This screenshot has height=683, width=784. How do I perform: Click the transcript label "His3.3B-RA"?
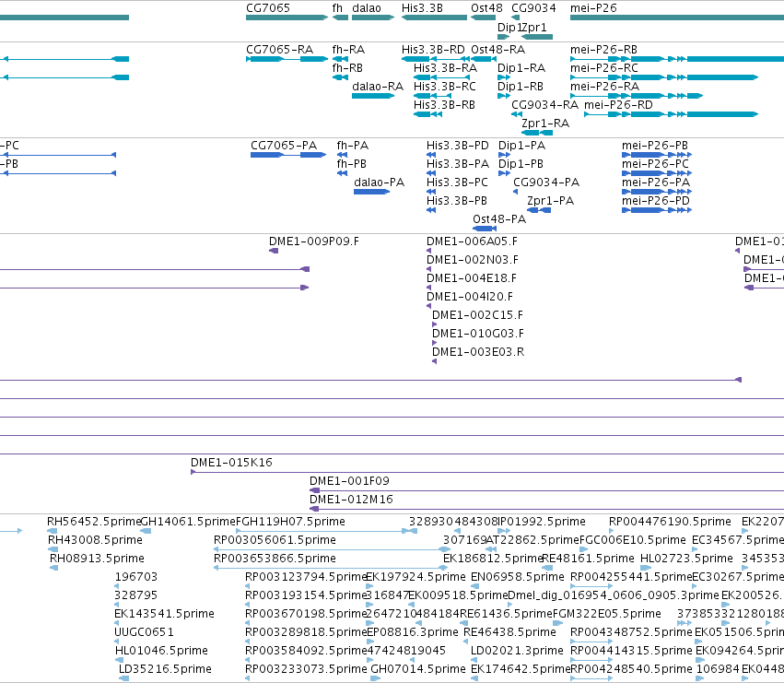[x=445, y=68]
